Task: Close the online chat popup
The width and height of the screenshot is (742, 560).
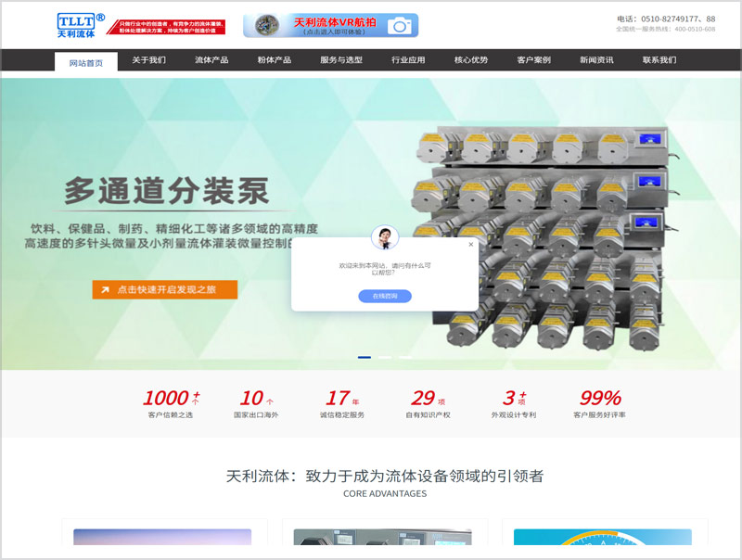Action: (x=470, y=245)
